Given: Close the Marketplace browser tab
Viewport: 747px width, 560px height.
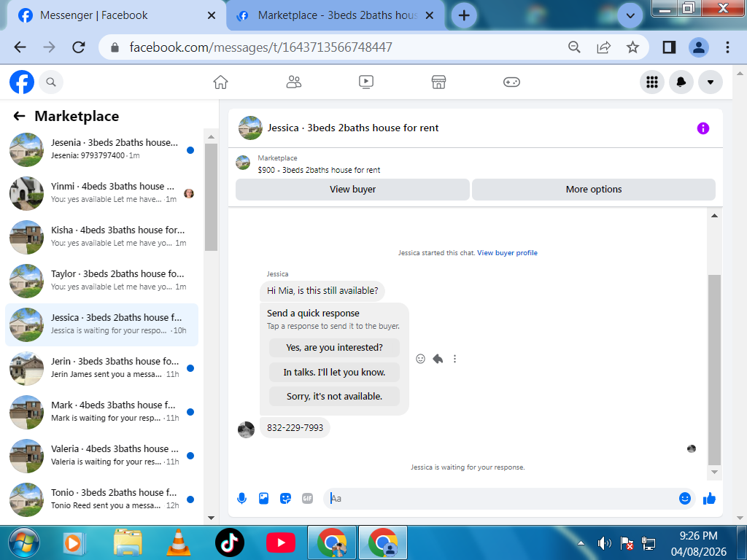Looking at the screenshot, I should tap(429, 16).
